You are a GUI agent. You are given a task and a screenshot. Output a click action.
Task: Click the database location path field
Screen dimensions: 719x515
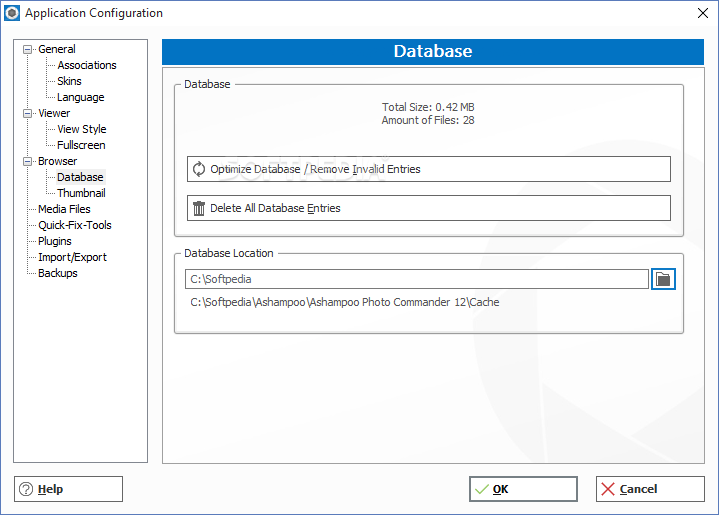pyautogui.click(x=416, y=279)
